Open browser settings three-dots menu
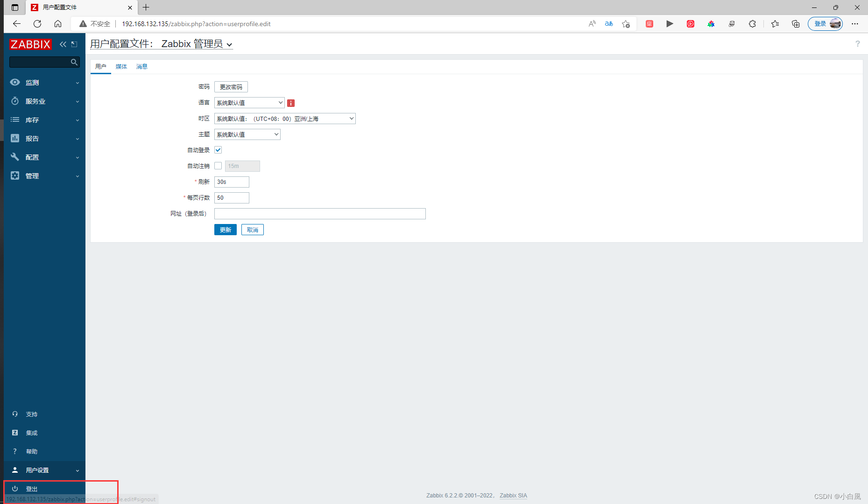This screenshot has height=504, width=868. point(855,24)
